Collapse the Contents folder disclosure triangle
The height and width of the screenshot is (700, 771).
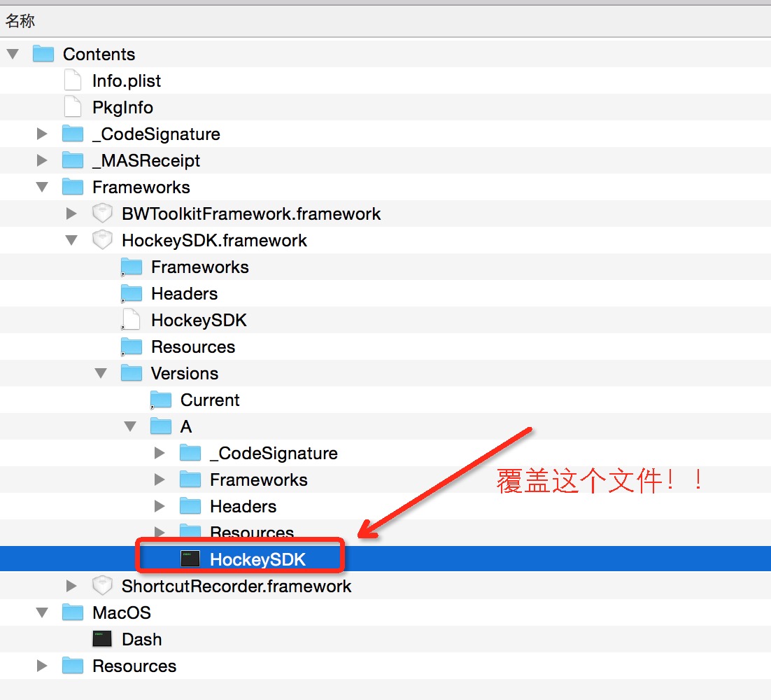13,54
